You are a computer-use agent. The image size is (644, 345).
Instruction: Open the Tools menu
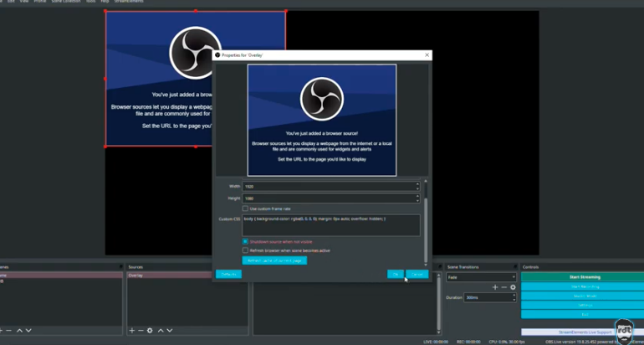click(91, 1)
